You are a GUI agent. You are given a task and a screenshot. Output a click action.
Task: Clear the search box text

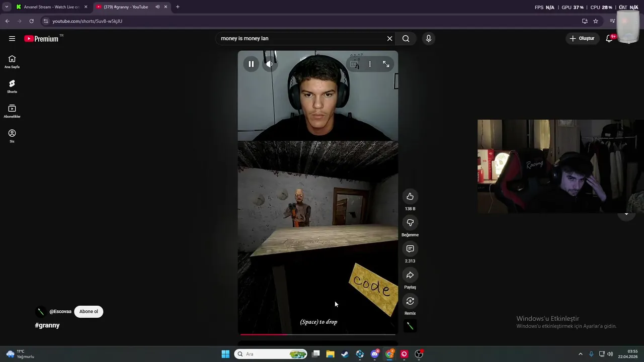coord(389,38)
